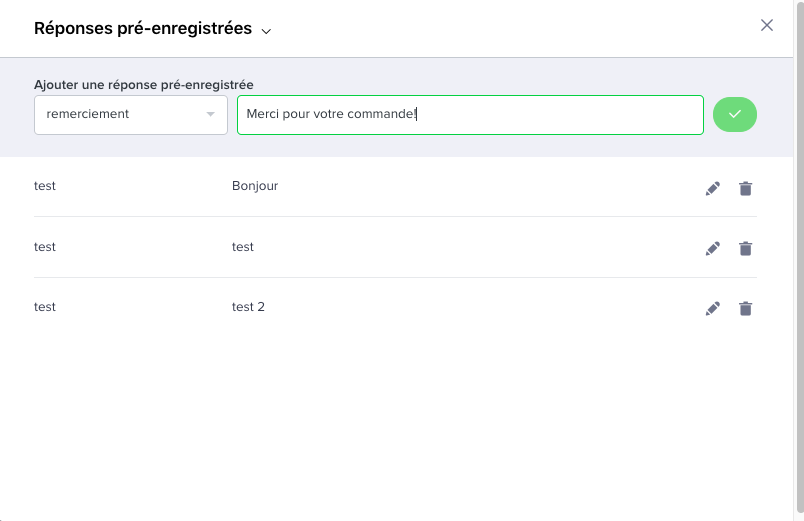Focus the Merci pour votre commande! text field
This screenshot has width=804, height=521.
470,115
